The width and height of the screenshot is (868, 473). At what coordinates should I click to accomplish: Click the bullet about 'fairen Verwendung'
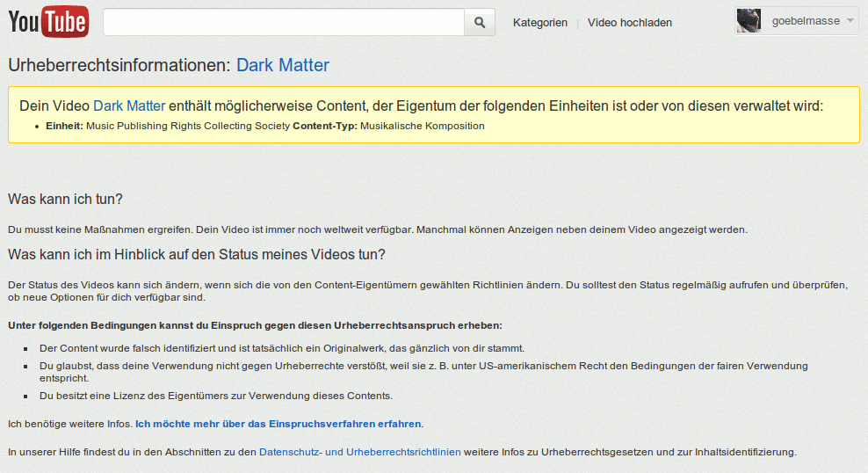[x=423, y=372]
